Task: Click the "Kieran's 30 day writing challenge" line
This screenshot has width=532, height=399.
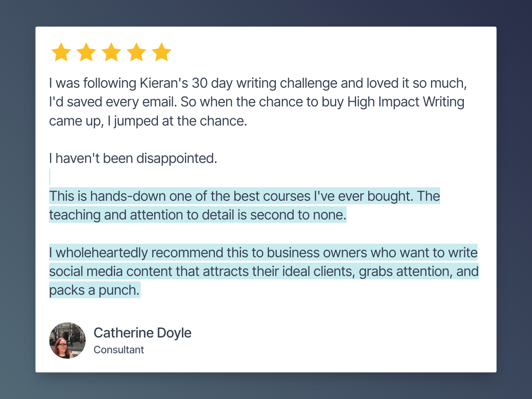Action: 258,83
